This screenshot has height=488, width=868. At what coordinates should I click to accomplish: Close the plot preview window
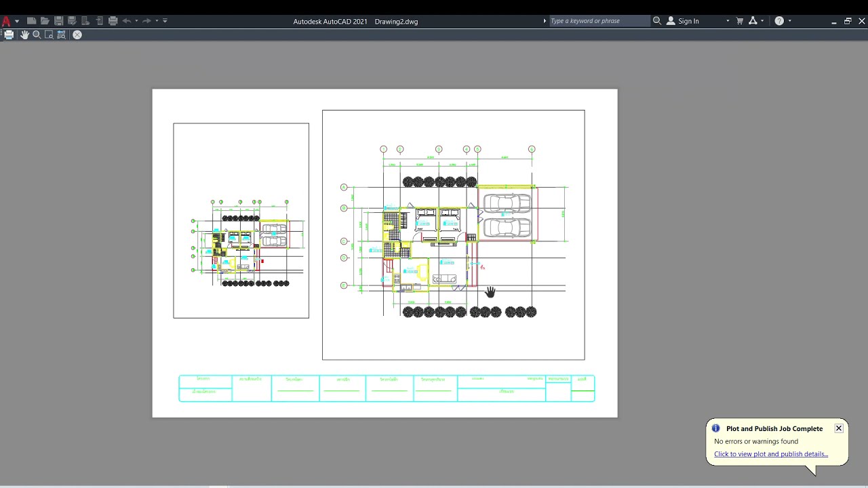click(77, 35)
